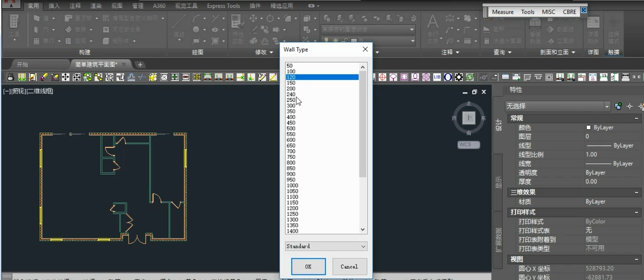
Task: Close the 简单建筑平面图 drawing tab
Action: (124, 65)
